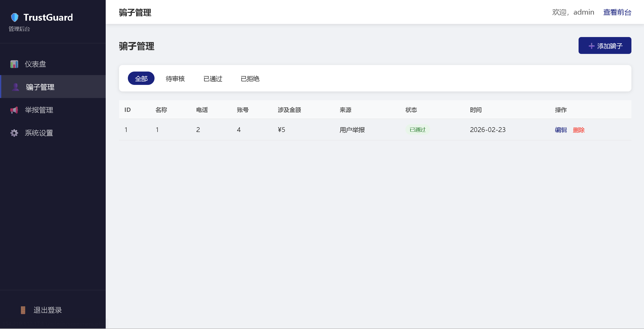Viewport: 644px width, 329px height.
Task: Open the 查看前台 link in the header
Action: tap(617, 12)
